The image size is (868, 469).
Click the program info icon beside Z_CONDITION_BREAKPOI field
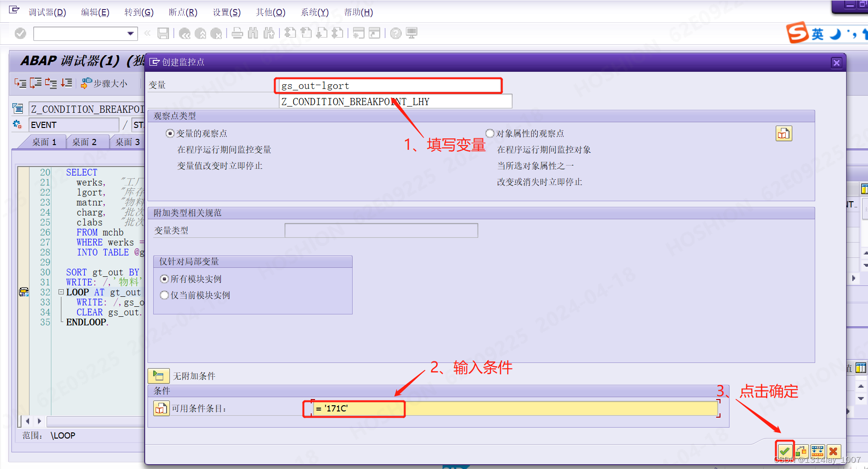18,108
